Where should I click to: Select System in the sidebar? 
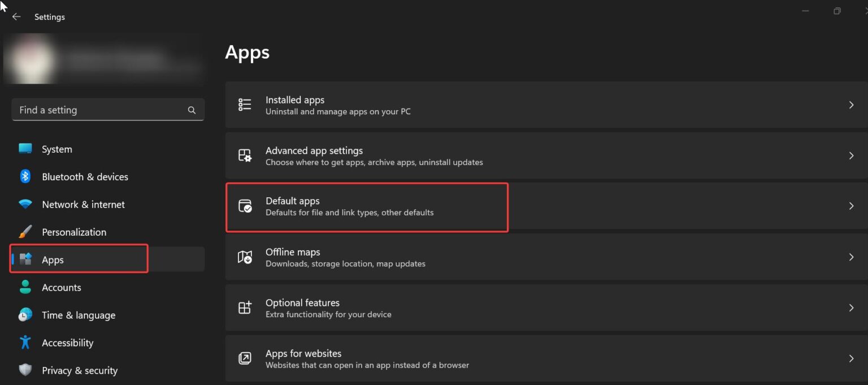57,149
